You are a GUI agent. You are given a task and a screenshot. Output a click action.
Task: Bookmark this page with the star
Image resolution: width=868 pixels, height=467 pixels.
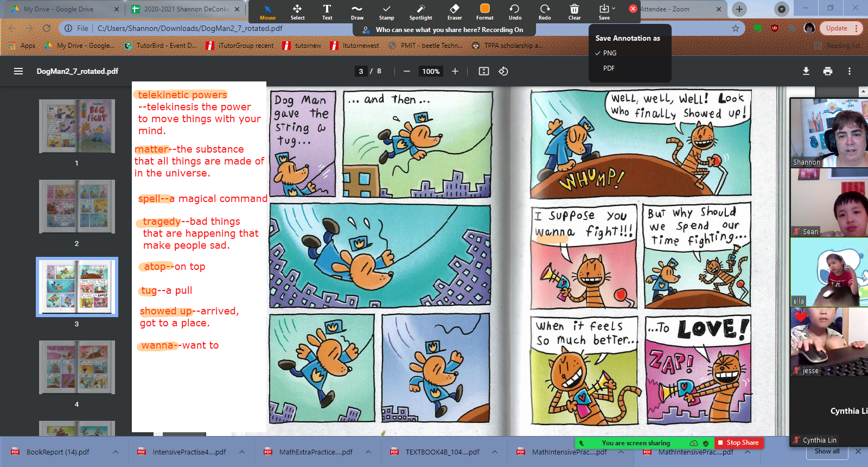tap(736, 28)
